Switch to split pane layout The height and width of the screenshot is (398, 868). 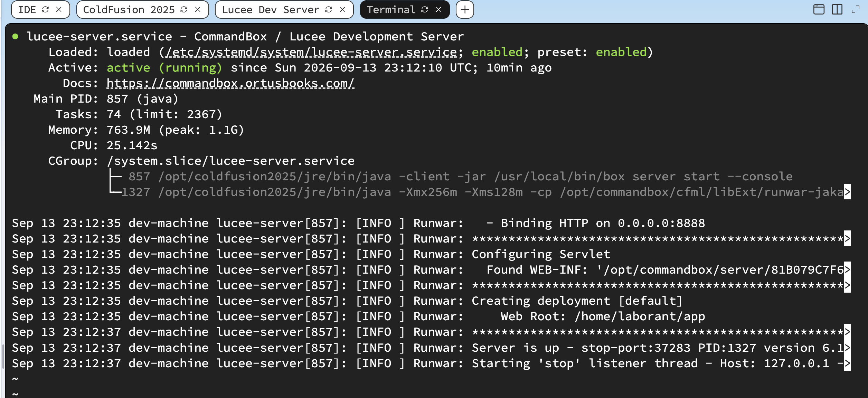[x=837, y=9]
